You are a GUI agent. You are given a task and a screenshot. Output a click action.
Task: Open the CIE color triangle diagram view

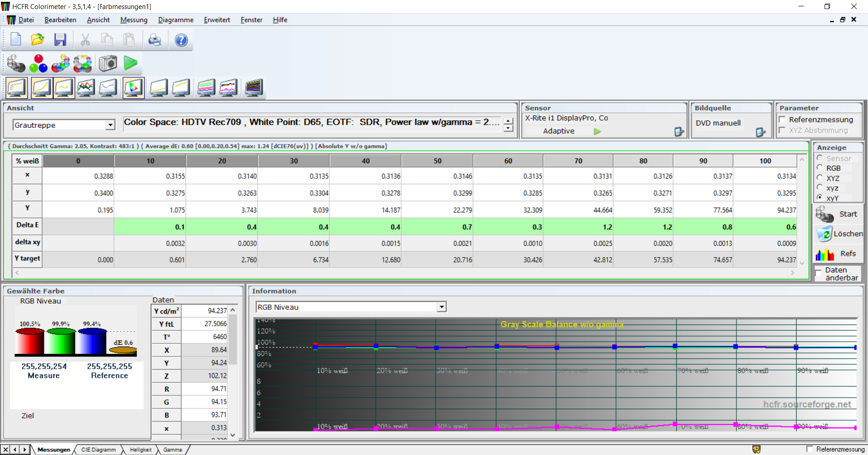tap(133, 88)
